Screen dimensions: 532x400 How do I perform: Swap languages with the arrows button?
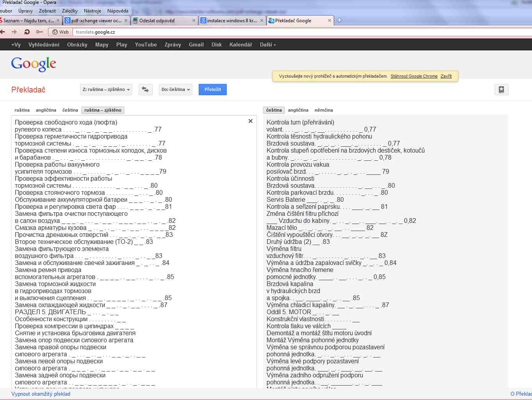(145, 89)
